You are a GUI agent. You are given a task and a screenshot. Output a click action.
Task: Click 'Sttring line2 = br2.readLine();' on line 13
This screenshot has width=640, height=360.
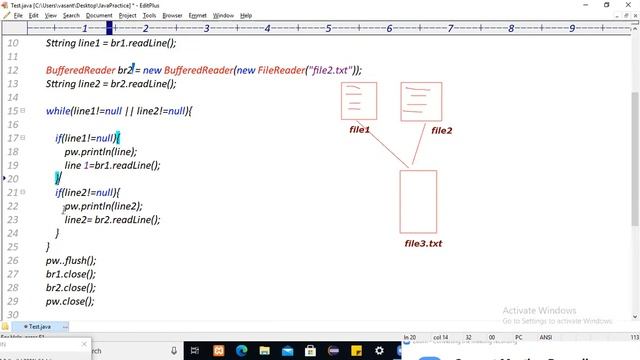[x=111, y=84]
